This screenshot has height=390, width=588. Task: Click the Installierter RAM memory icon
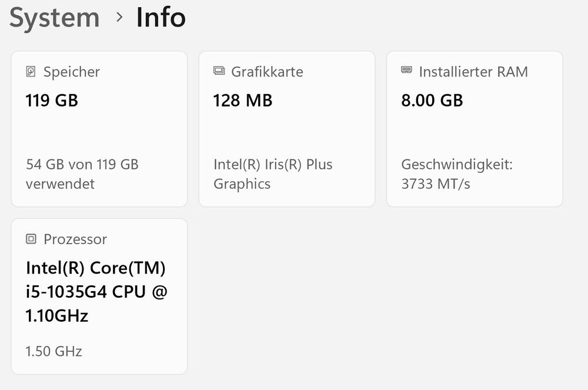[406, 70]
